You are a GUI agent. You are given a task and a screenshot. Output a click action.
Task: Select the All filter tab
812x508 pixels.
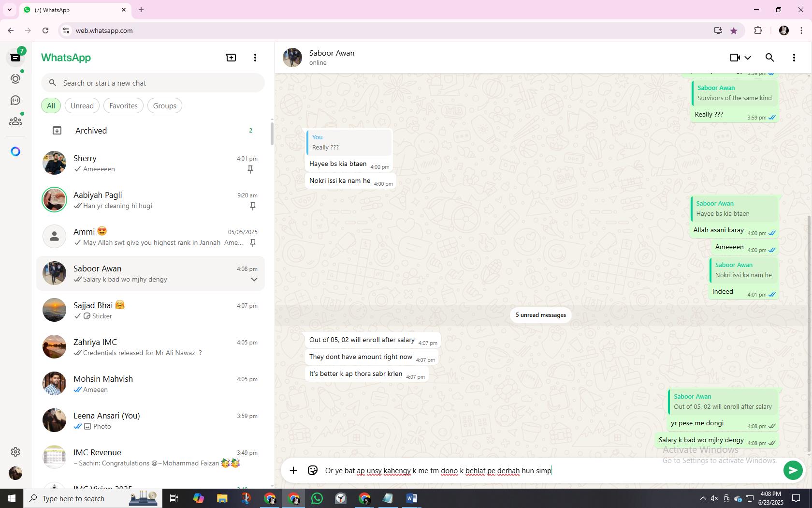click(51, 106)
